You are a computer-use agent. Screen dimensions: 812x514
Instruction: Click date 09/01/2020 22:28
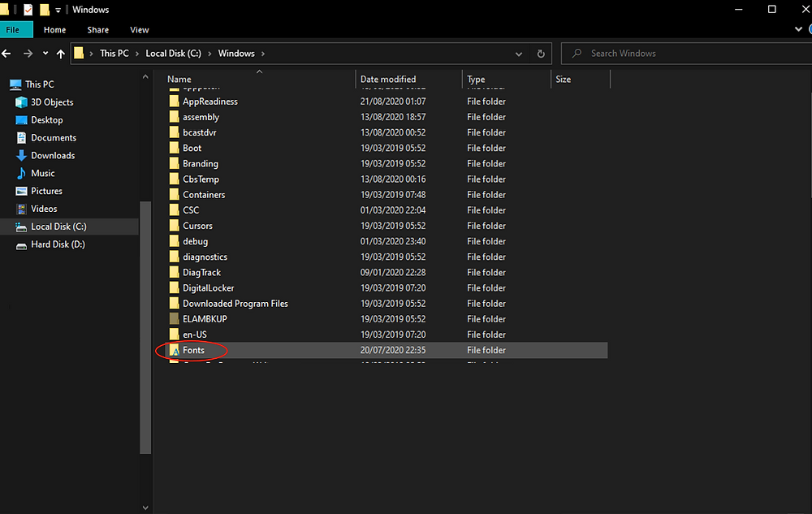pyautogui.click(x=393, y=272)
